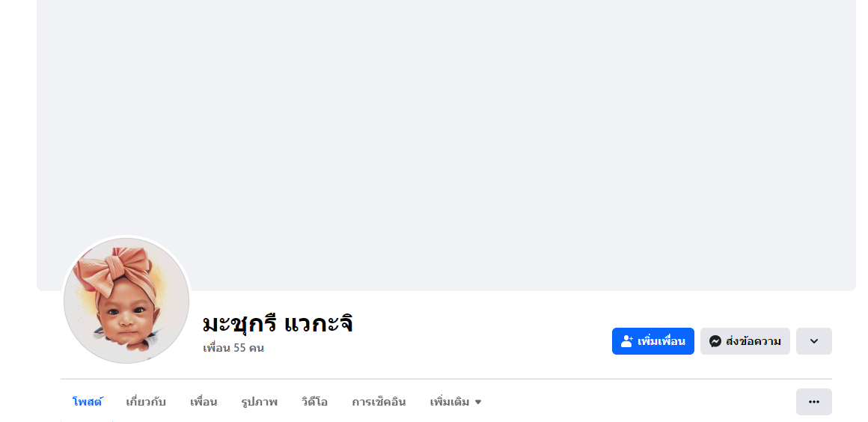The image size is (868, 422).
Task: Click the first name มะชุกรี
Action: (239, 323)
